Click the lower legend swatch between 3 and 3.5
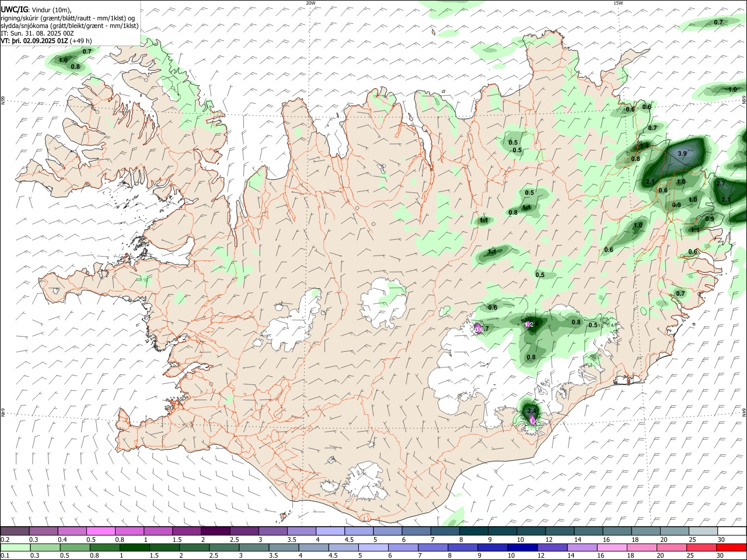Image resolution: width=747 pixels, height=560 pixels. point(253,547)
